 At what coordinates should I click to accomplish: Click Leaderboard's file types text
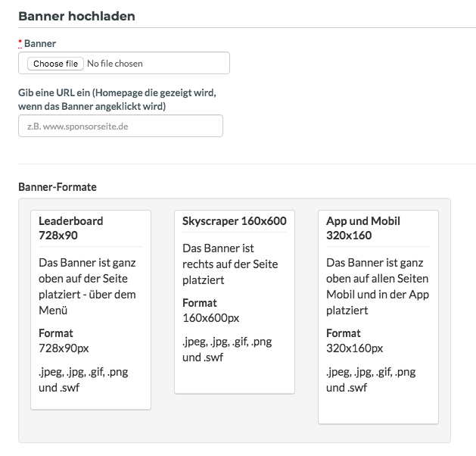[x=83, y=379]
